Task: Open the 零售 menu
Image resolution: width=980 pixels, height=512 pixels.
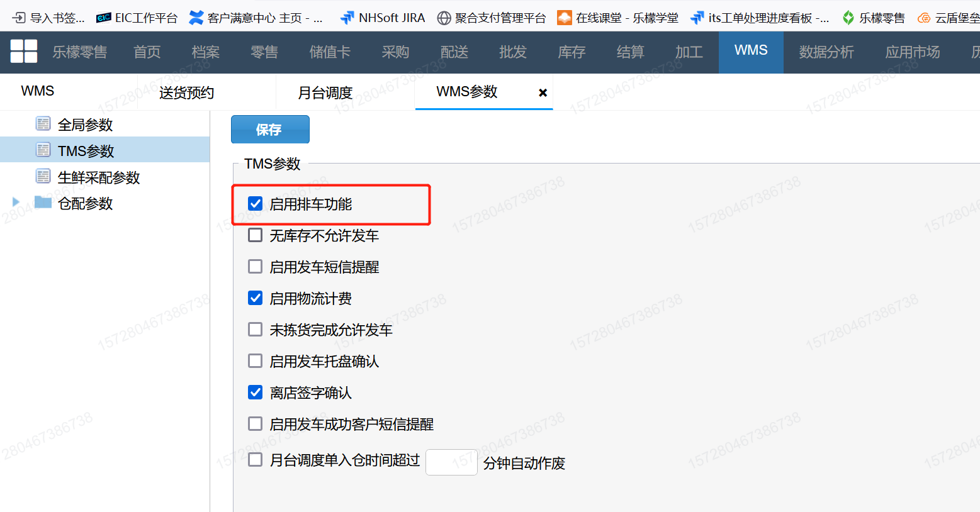Action: tap(264, 52)
